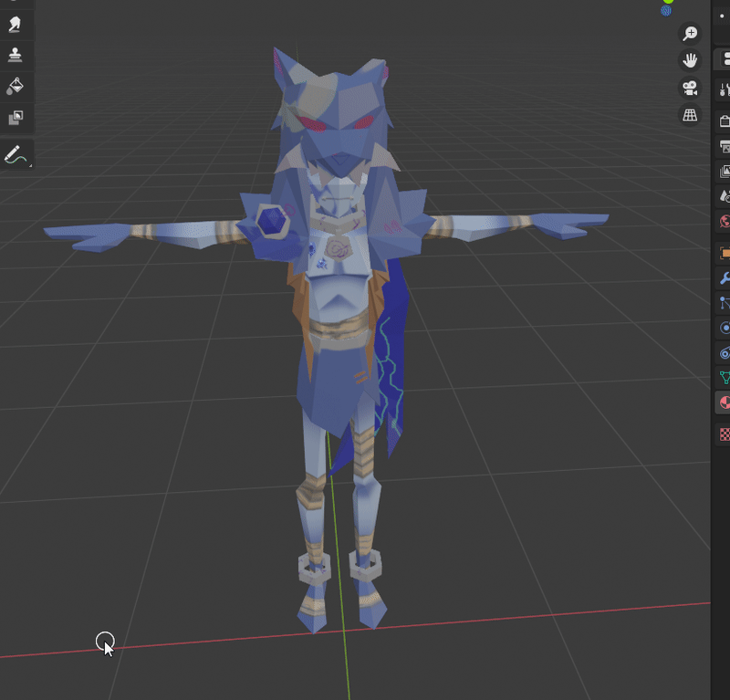Switch perspective/orthographic with the grid icon
This screenshot has height=700, width=730.
click(690, 115)
